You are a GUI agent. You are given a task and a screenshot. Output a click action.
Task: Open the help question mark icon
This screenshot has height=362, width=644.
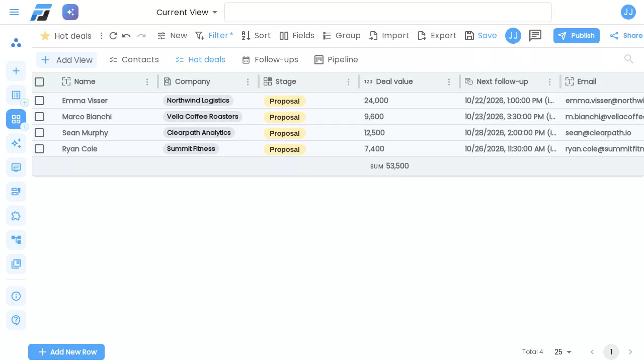tap(16, 320)
